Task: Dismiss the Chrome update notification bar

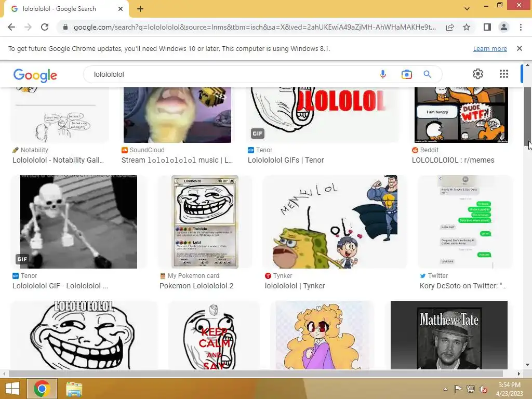Action: coord(520,48)
